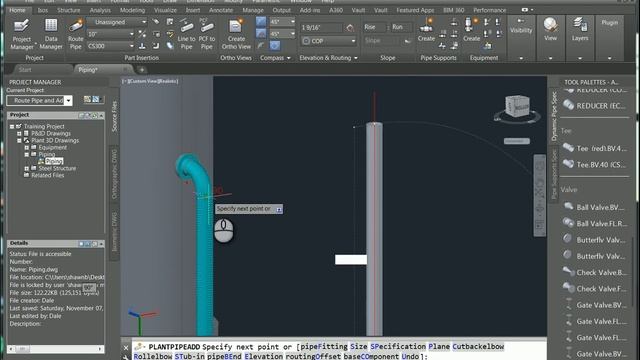Start the Route Pipe command
640x360 pixels.
coord(76,34)
